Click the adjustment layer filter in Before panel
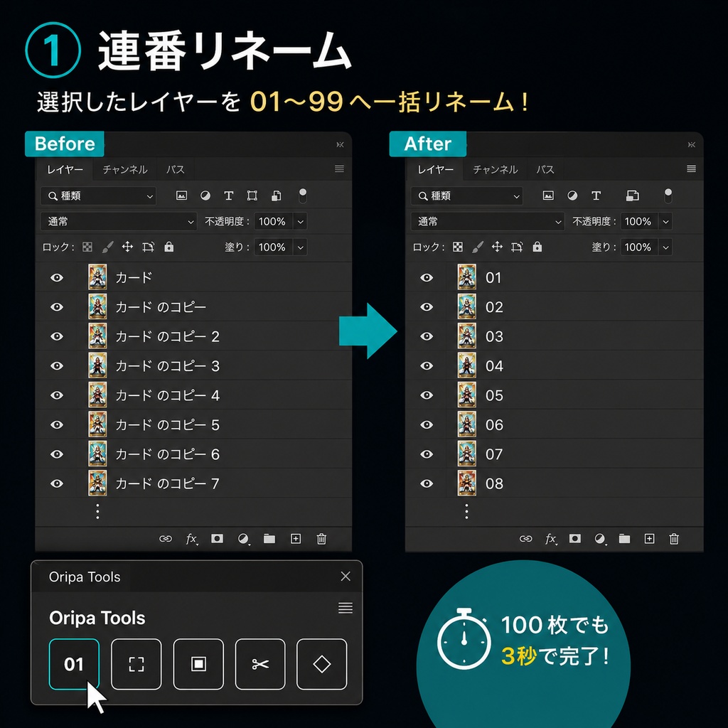 (205, 196)
